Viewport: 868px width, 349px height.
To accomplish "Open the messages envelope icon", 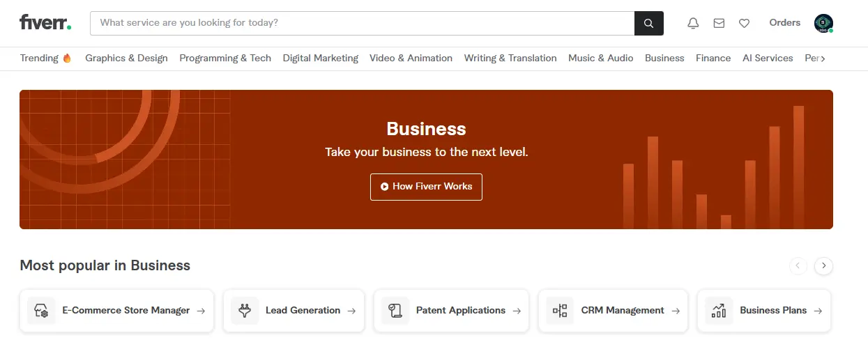I will pyautogui.click(x=719, y=23).
